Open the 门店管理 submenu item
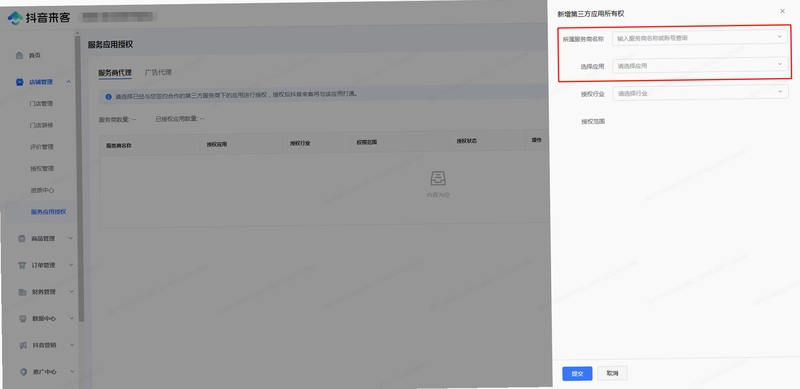This screenshot has height=389, width=800. click(x=41, y=104)
